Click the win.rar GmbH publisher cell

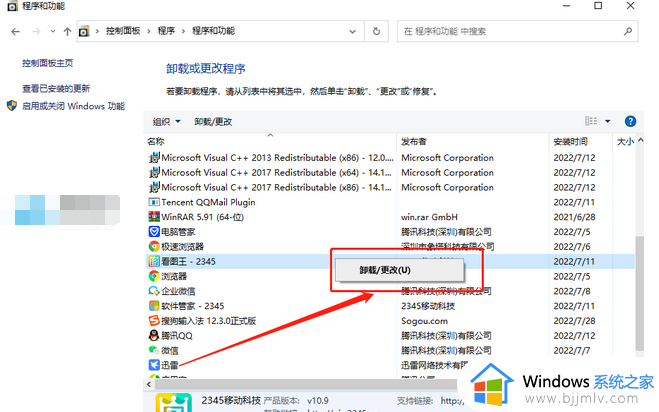point(429,217)
